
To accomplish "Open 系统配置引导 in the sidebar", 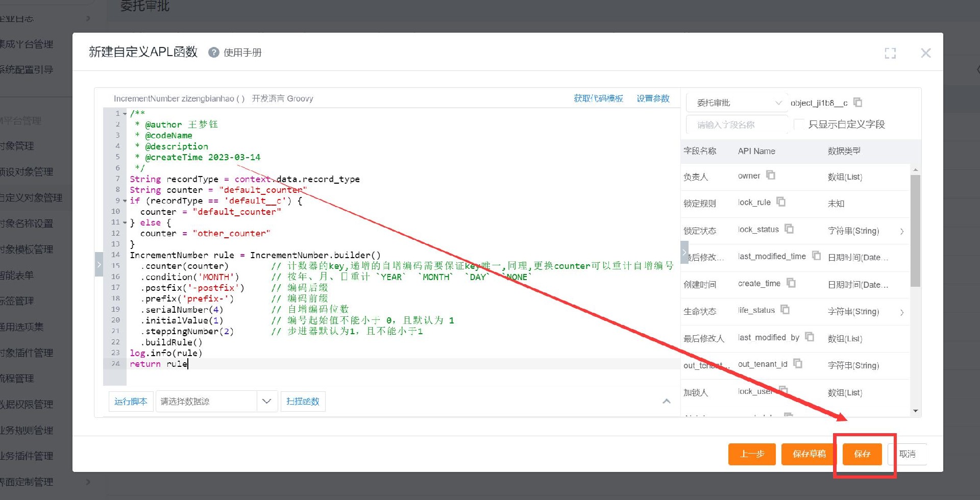I will click(27, 70).
